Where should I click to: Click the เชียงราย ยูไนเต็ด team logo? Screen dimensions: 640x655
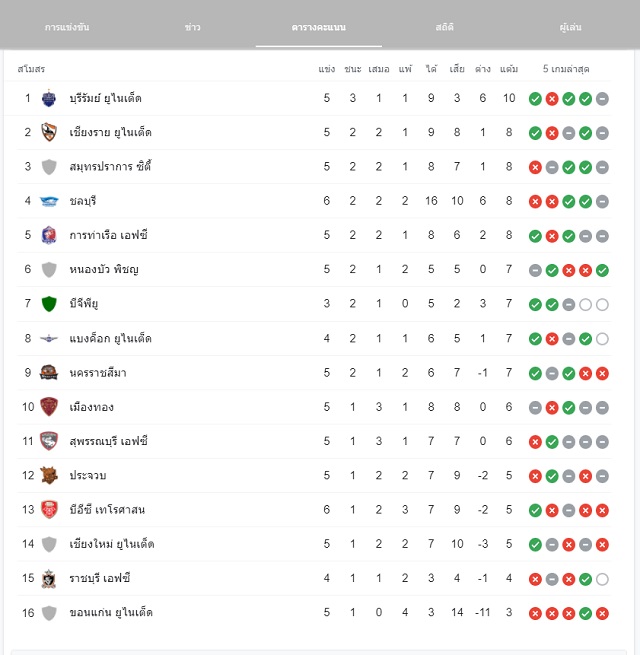(x=49, y=132)
